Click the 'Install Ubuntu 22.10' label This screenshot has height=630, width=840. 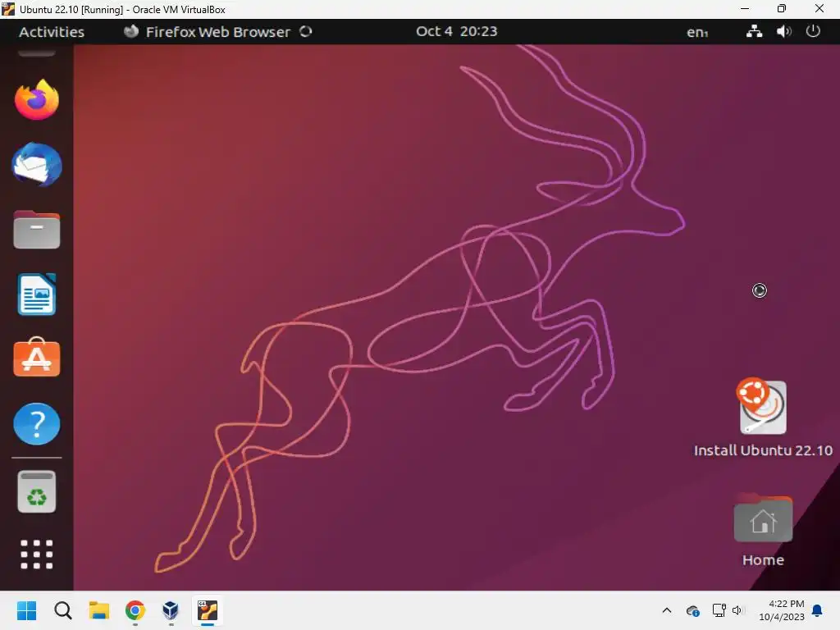tap(763, 450)
